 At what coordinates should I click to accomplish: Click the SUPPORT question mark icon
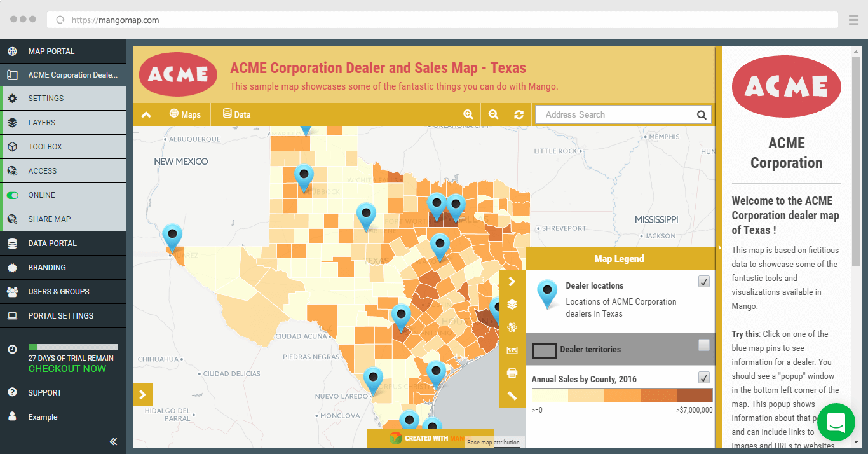click(x=12, y=392)
